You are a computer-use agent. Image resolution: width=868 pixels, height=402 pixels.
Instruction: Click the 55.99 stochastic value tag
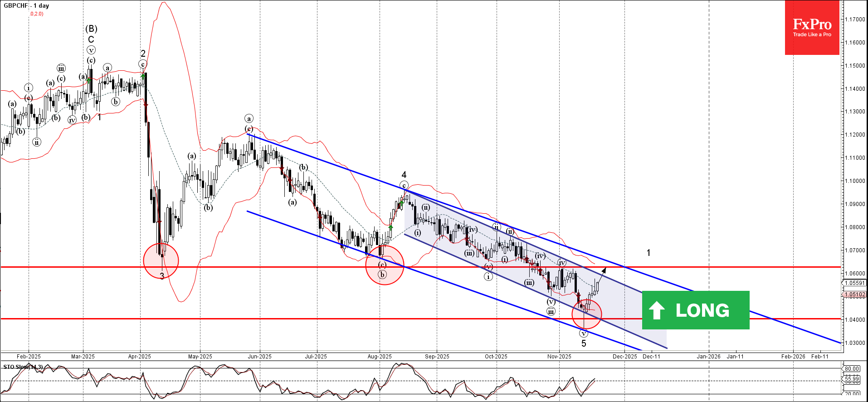[x=852, y=379]
